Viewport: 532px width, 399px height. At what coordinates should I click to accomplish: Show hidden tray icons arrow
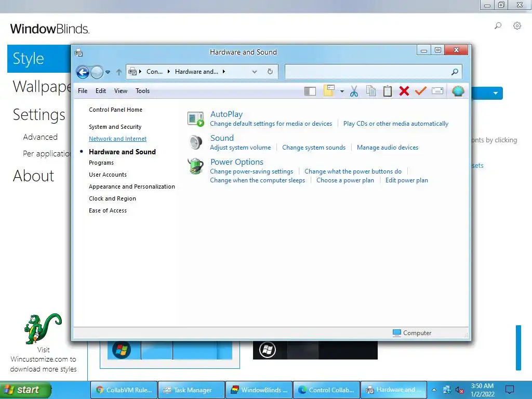pos(434,390)
